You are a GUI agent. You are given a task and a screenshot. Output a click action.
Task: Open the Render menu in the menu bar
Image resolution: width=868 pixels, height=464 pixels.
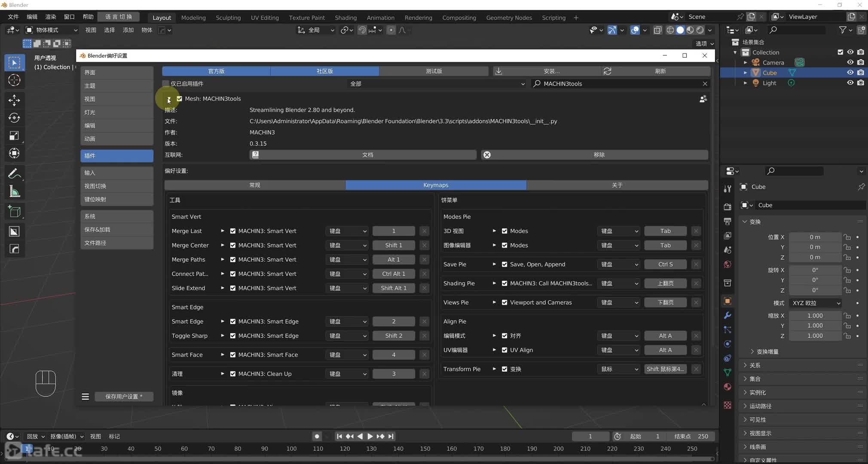[51, 17]
